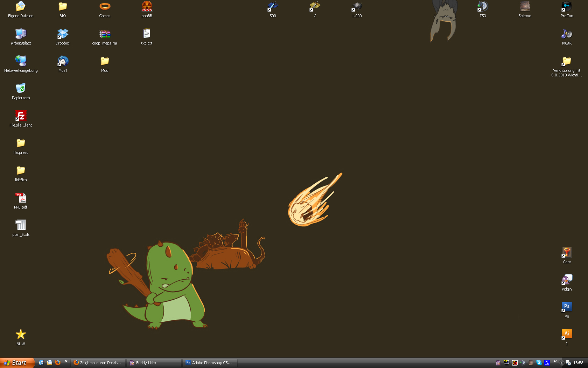Select the PPB.pdf document icon
This screenshot has width=588, height=368.
21,198
